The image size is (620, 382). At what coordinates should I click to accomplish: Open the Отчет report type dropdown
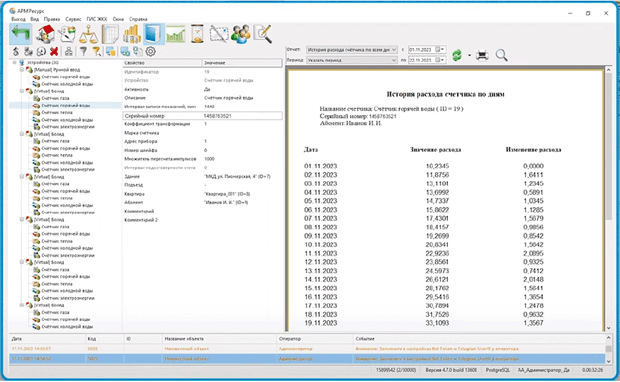point(352,50)
